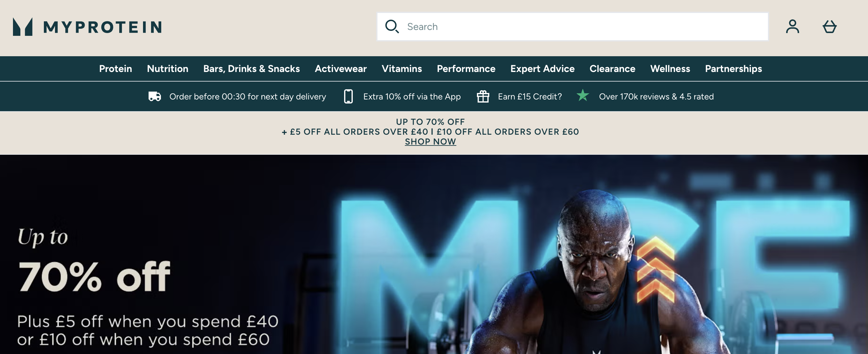This screenshot has width=868, height=354.
Task: Open Bars, Drinks & Snacks menu
Action: pos(251,69)
